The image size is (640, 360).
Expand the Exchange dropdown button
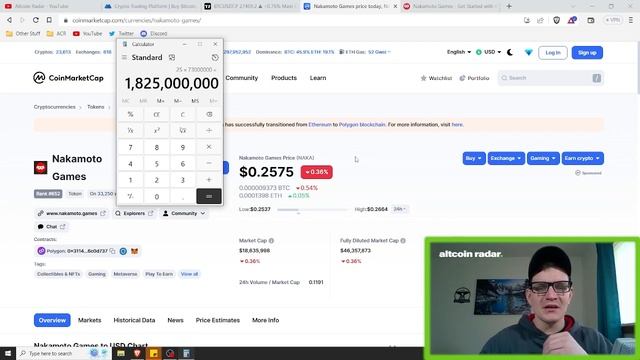click(x=506, y=158)
